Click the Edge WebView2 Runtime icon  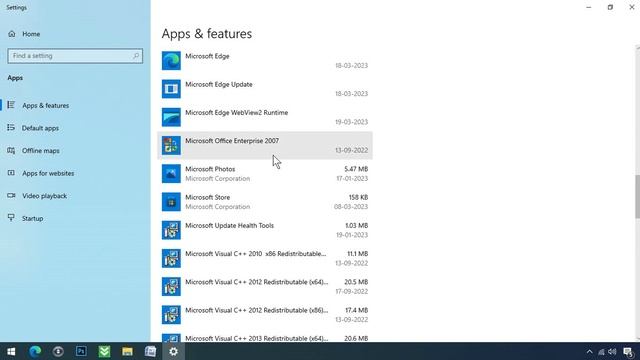tap(171, 117)
